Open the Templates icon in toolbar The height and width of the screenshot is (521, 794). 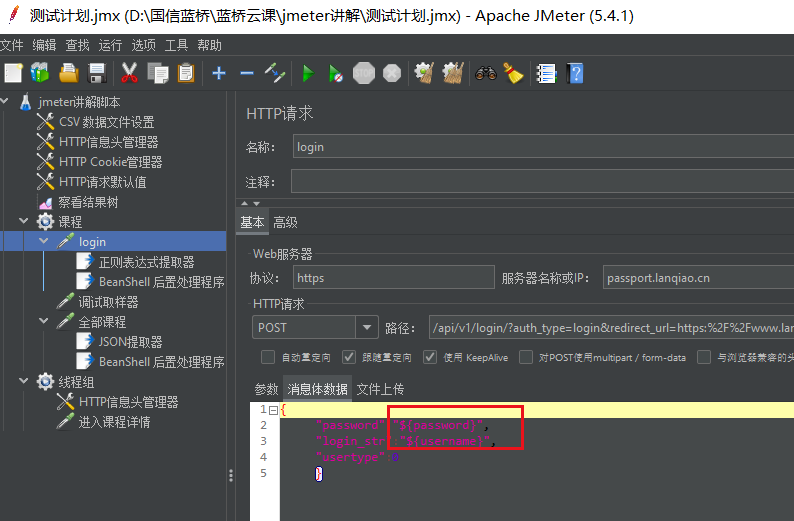click(40, 73)
